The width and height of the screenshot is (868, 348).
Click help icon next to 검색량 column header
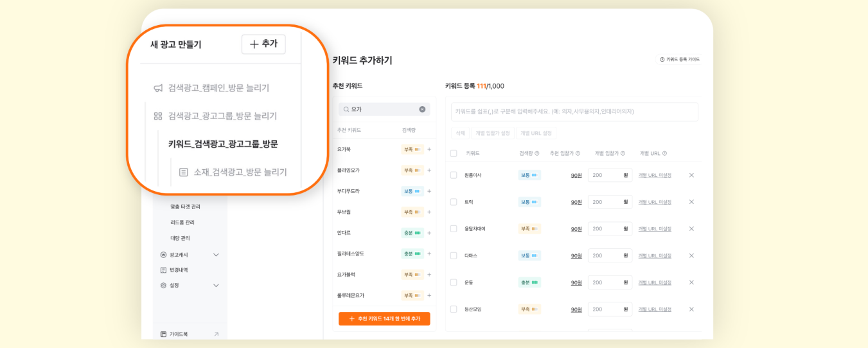(537, 153)
